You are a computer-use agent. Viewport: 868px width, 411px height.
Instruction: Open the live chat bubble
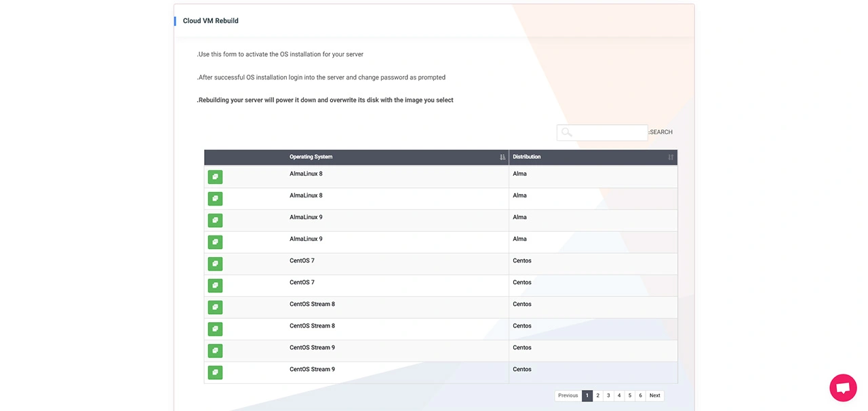[x=843, y=388]
